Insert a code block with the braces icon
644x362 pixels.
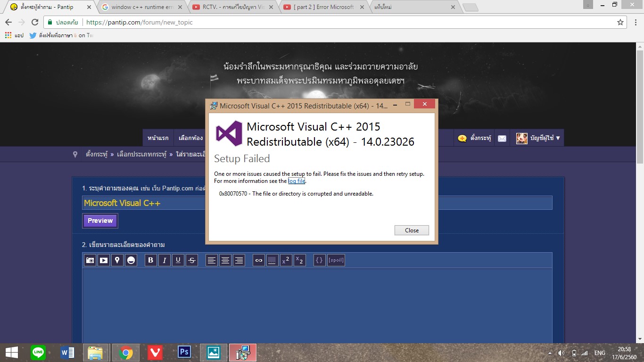click(320, 260)
